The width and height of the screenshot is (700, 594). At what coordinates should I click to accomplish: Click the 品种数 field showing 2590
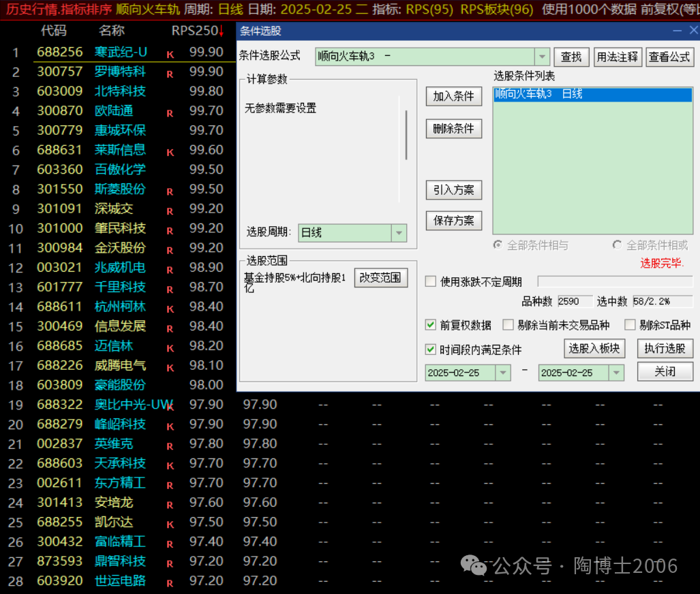pos(575,301)
